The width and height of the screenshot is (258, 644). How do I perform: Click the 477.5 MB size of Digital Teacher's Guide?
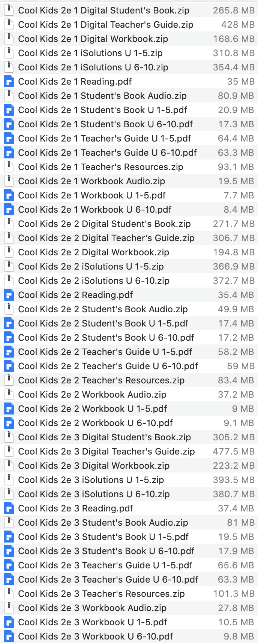coord(234,452)
